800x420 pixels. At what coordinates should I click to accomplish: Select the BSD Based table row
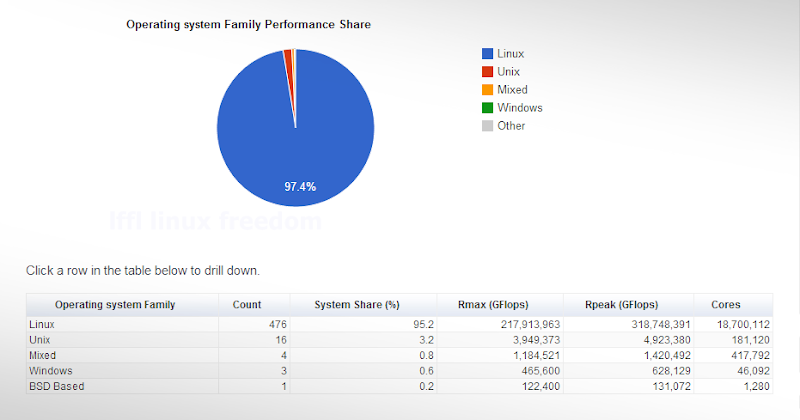click(400, 386)
